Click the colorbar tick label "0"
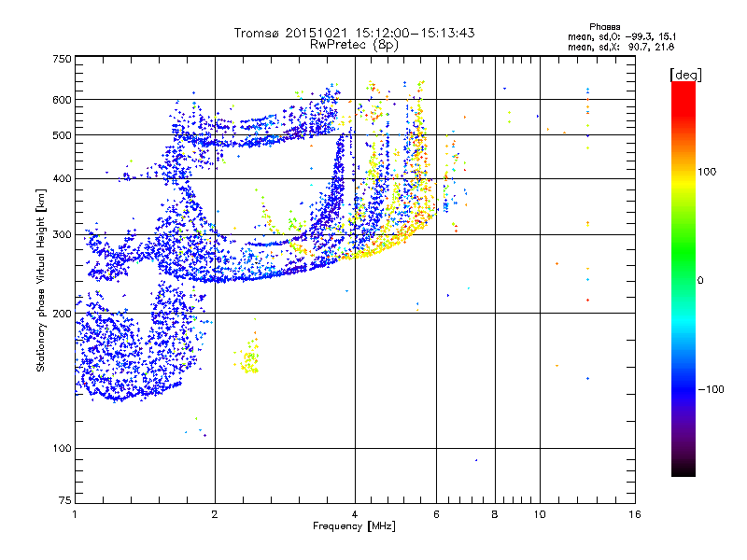The height and width of the screenshot is (560, 747). (700, 281)
